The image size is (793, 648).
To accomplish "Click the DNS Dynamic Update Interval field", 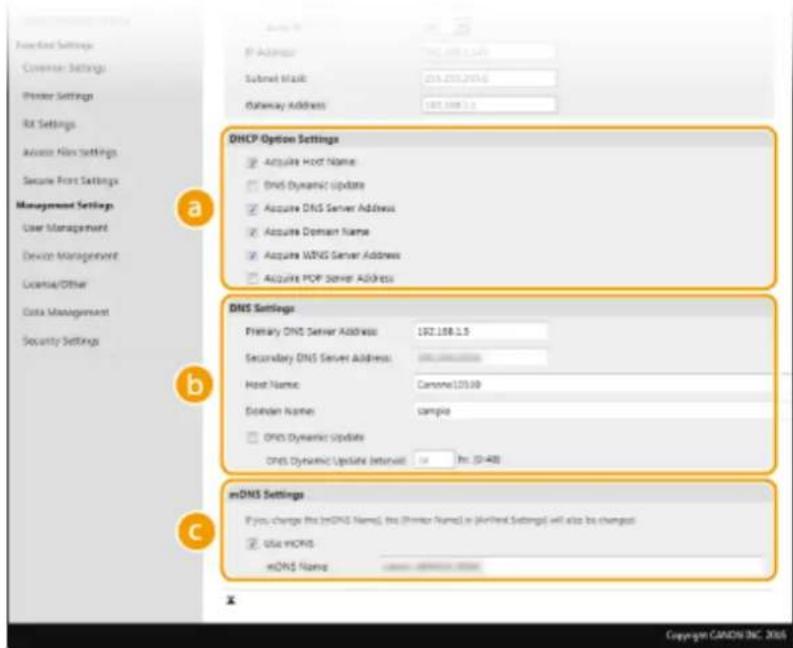I will (x=434, y=460).
